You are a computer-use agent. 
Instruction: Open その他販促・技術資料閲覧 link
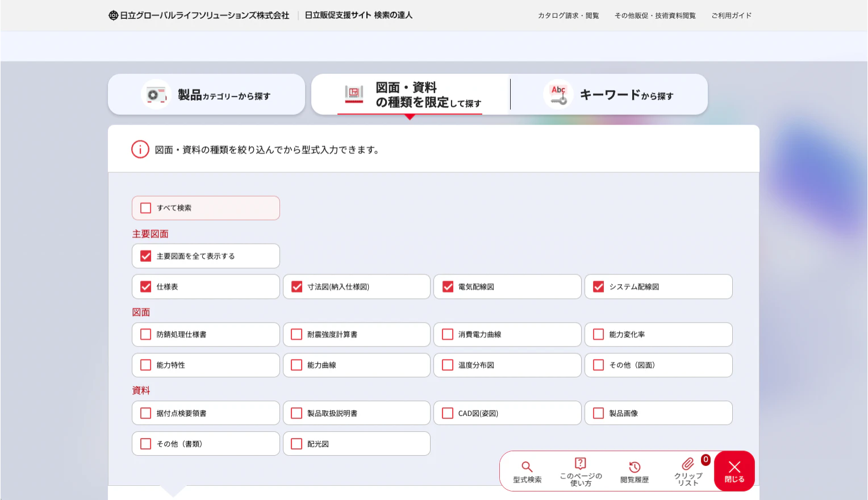coord(655,15)
